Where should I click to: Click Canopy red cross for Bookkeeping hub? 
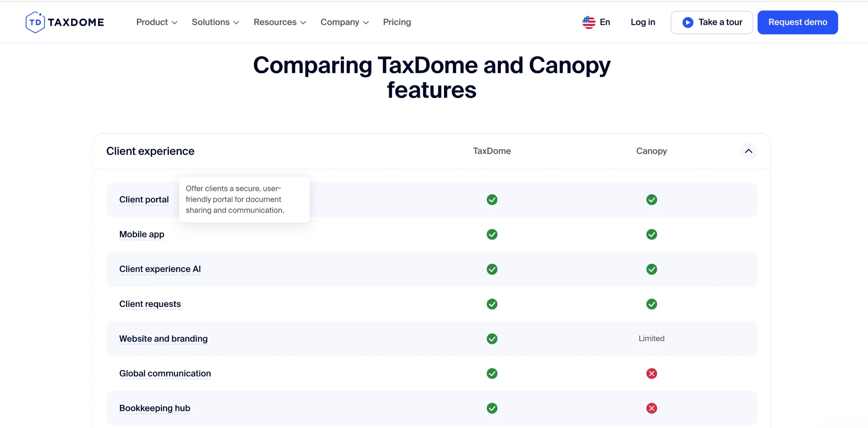point(651,409)
